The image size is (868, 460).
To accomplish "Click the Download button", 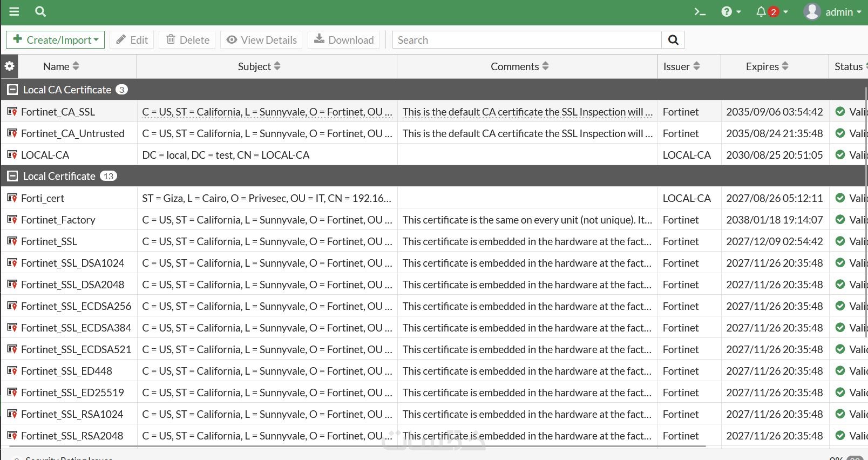I will (344, 40).
